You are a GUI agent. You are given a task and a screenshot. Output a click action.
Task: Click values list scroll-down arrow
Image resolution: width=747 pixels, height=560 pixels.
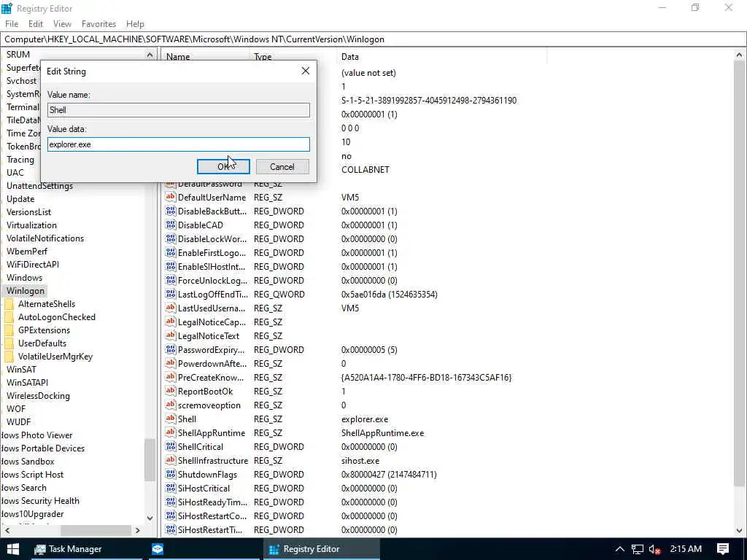click(x=739, y=530)
